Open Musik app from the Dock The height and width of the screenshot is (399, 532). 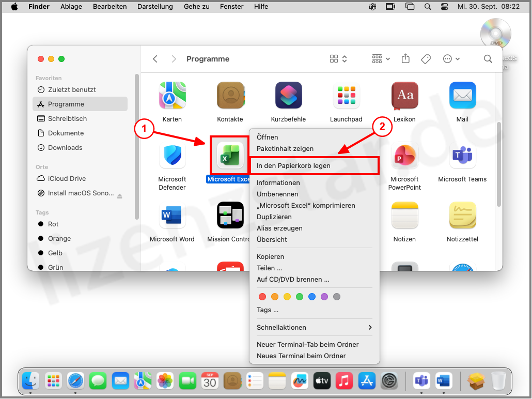344,381
